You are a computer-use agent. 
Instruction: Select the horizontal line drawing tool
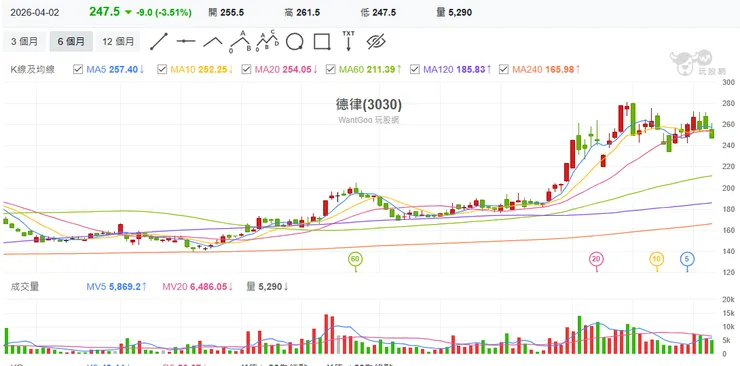[x=186, y=42]
